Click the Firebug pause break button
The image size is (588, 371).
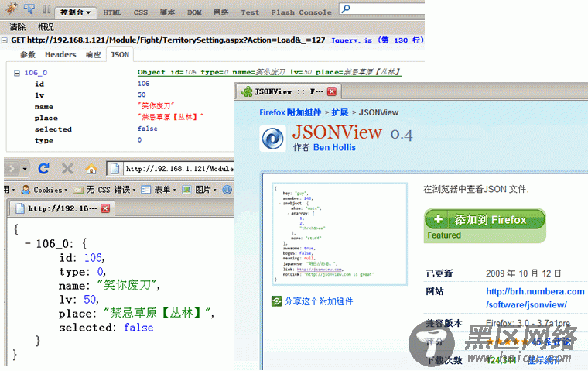tap(46, 9)
